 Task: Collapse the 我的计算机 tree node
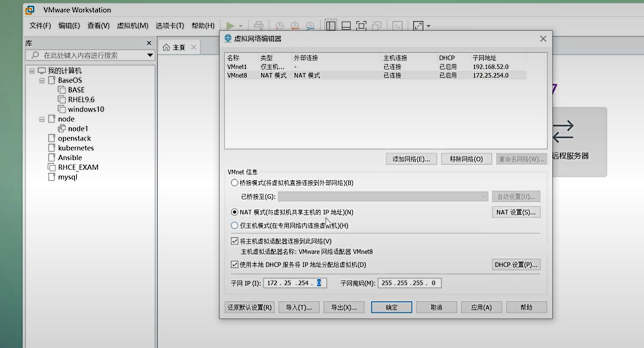pos(32,71)
